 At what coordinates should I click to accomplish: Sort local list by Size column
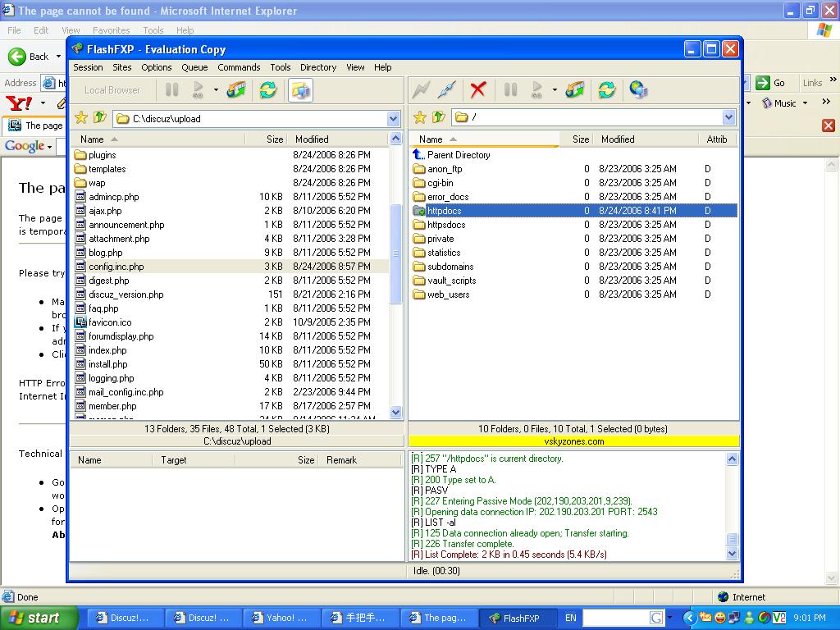(x=266, y=139)
